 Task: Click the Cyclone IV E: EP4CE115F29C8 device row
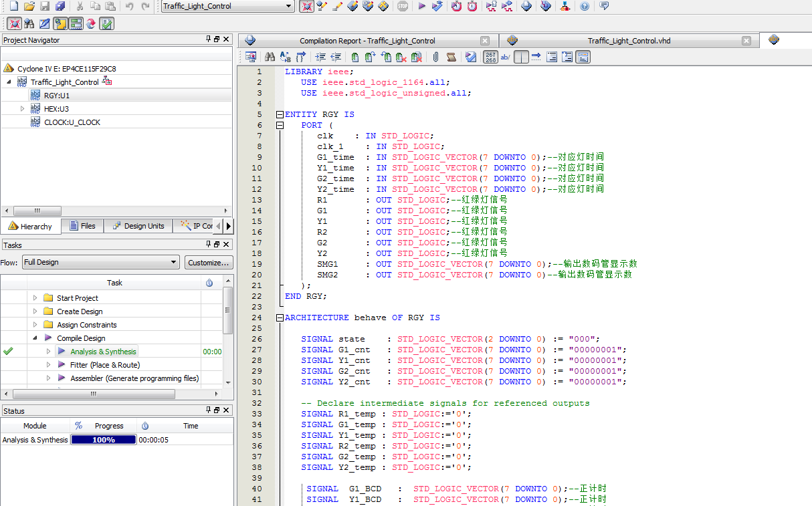click(x=66, y=69)
